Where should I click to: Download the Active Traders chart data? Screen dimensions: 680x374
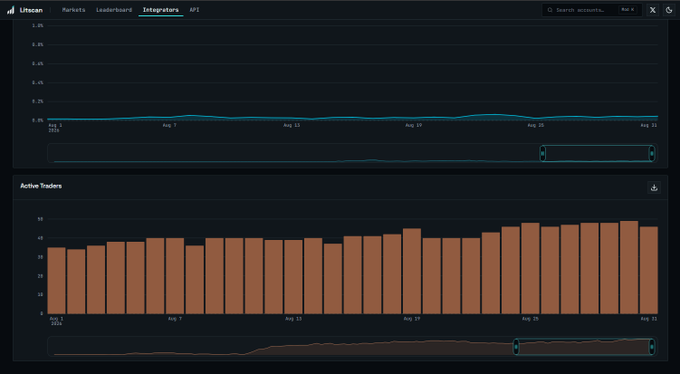pyautogui.click(x=654, y=187)
